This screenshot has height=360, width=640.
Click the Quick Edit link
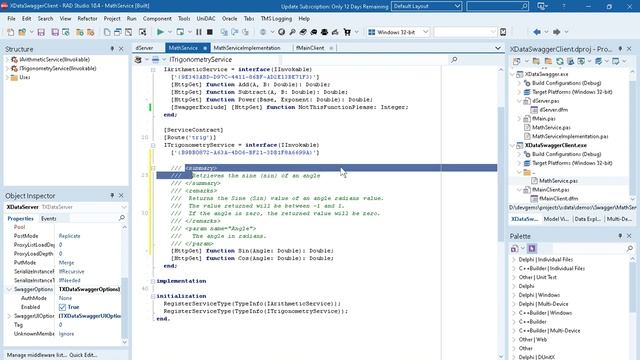(x=83, y=355)
